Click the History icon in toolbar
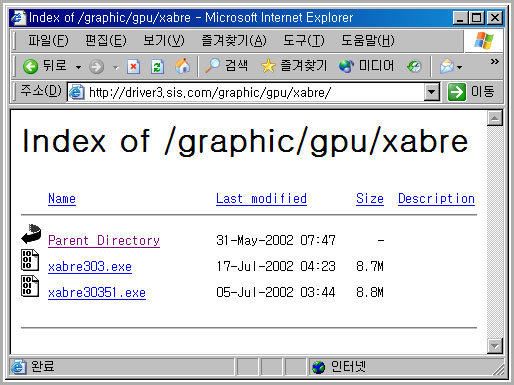This screenshot has height=385, width=514. click(414, 66)
